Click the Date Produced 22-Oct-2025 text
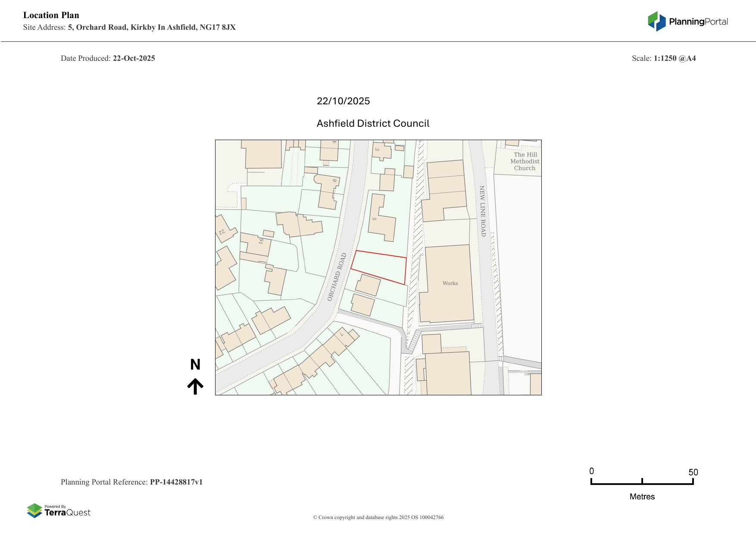This screenshot has height=535, width=756. pos(108,58)
